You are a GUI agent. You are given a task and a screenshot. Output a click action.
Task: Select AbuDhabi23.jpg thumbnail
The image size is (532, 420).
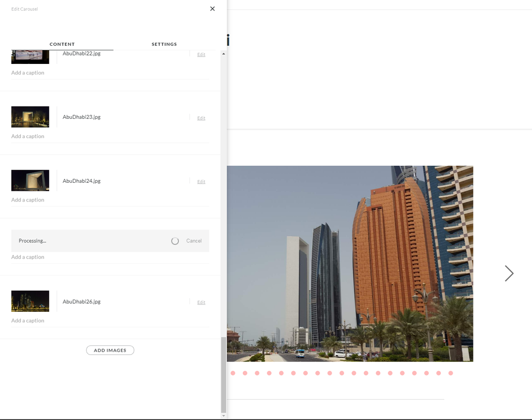(x=30, y=117)
